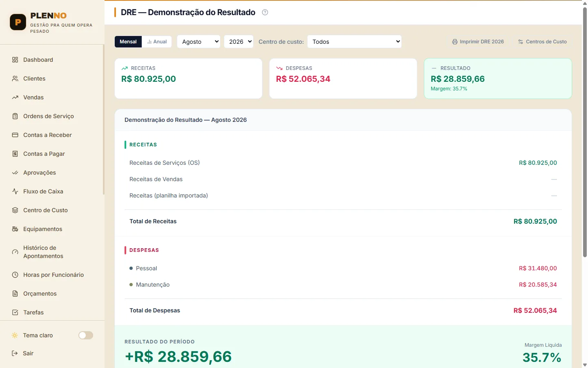Viewport: 588px width, 368px height.
Task: Click the Resultado summary card
Action: [x=498, y=79]
